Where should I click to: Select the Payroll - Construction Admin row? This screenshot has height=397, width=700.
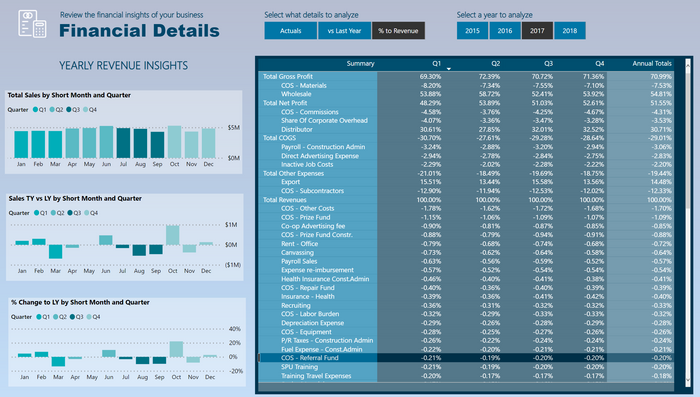[x=466, y=146]
